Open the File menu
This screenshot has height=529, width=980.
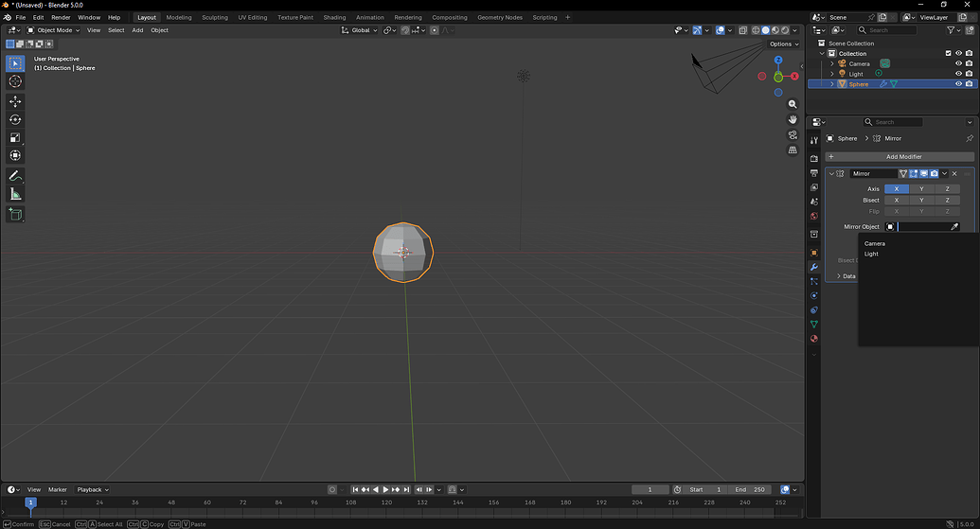(x=21, y=17)
